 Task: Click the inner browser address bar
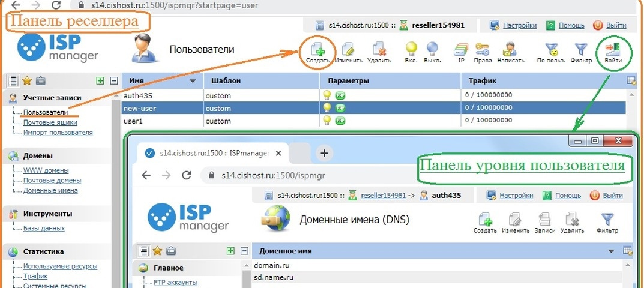pyautogui.click(x=360, y=175)
